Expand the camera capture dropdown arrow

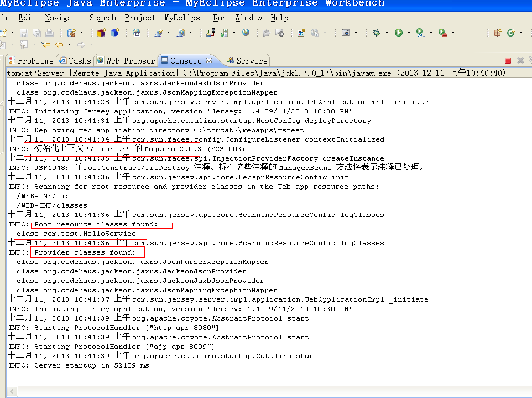pos(356,33)
